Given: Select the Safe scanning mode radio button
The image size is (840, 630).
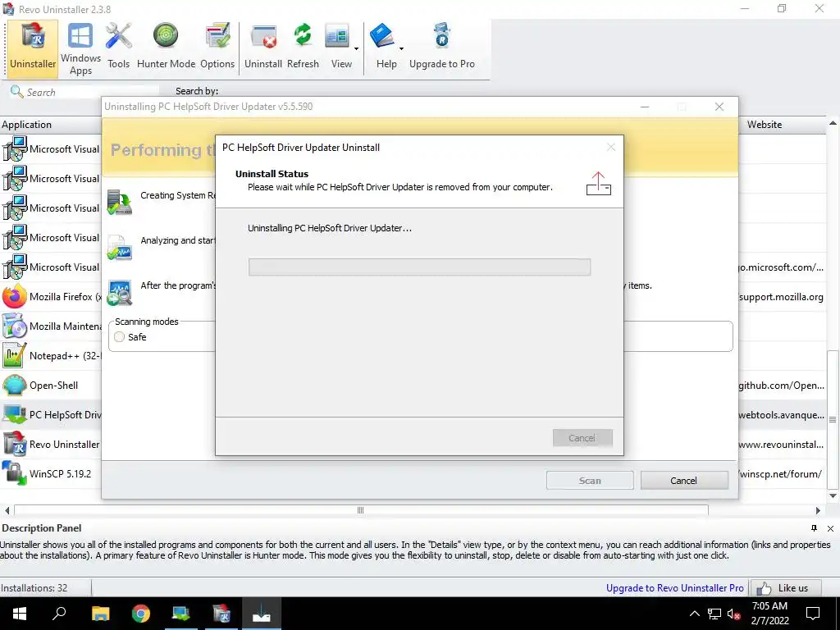Looking at the screenshot, I should pyautogui.click(x=119, y=337).
